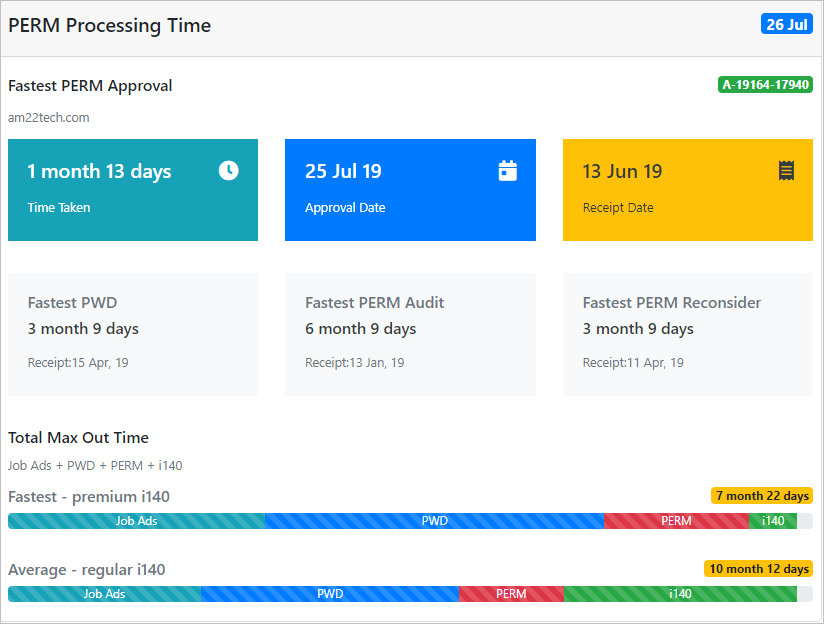Click the Receipt Date label

pyautogui.click(x=618, y=208)
